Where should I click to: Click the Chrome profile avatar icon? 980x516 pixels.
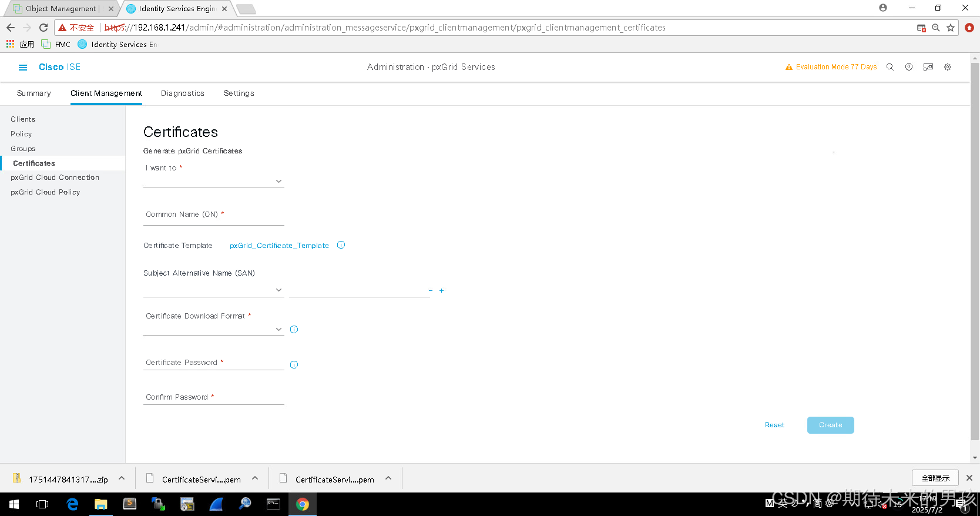coord(883,8)
